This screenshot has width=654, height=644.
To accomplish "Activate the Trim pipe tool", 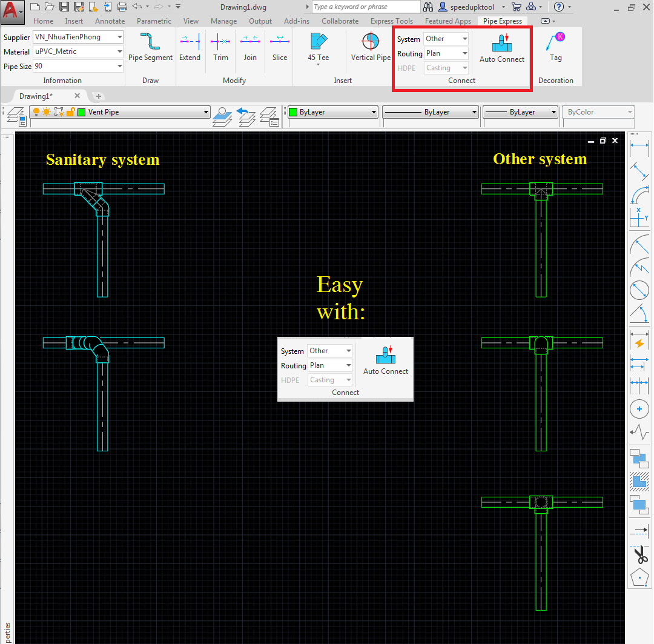I will (x=220, y=47).
